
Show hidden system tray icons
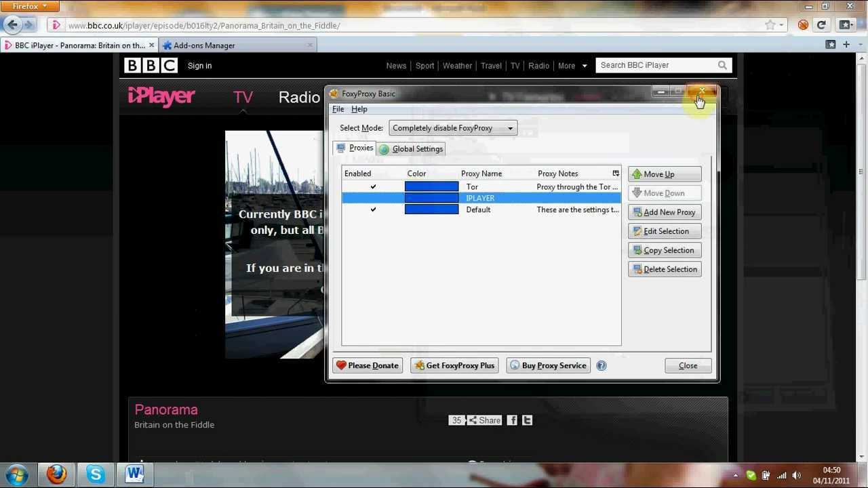[x=736, y=476]
